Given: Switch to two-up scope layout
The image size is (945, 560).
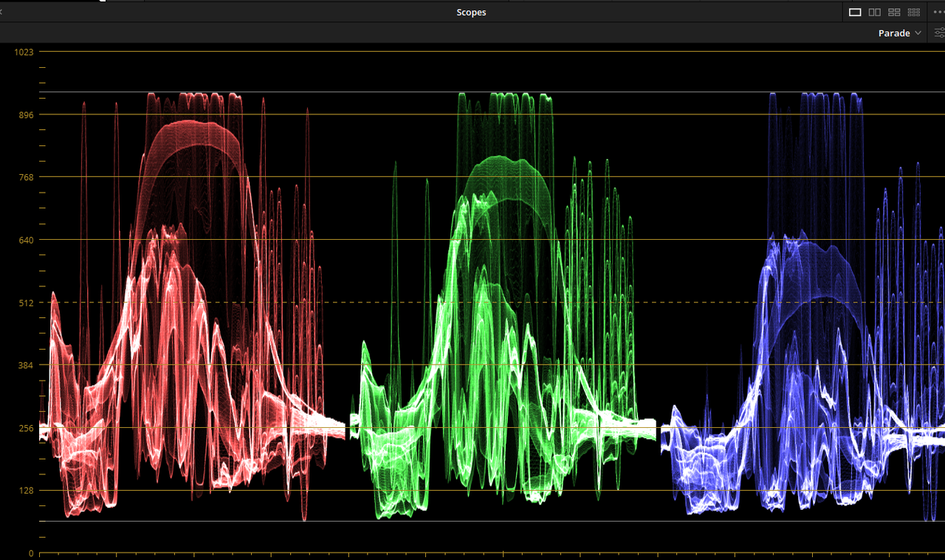Looking at the screenshot, I should click(875, 12).
